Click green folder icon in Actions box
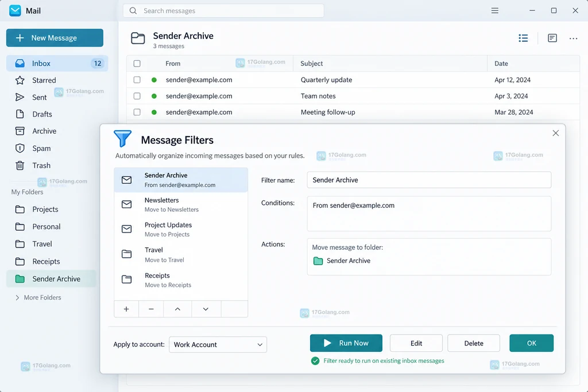The height and width of the screenshot is (392, 588). tap(318, 261)
